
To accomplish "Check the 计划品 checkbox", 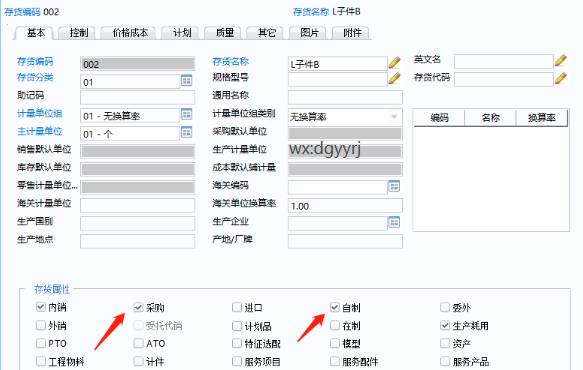I will (x=237, y=326).
